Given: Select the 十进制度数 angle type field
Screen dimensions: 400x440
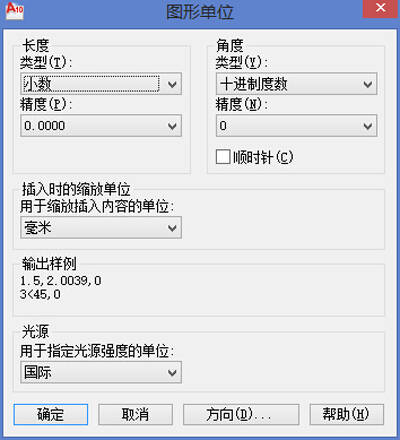Looking at the screenshot, I should [x=297, y=84].
